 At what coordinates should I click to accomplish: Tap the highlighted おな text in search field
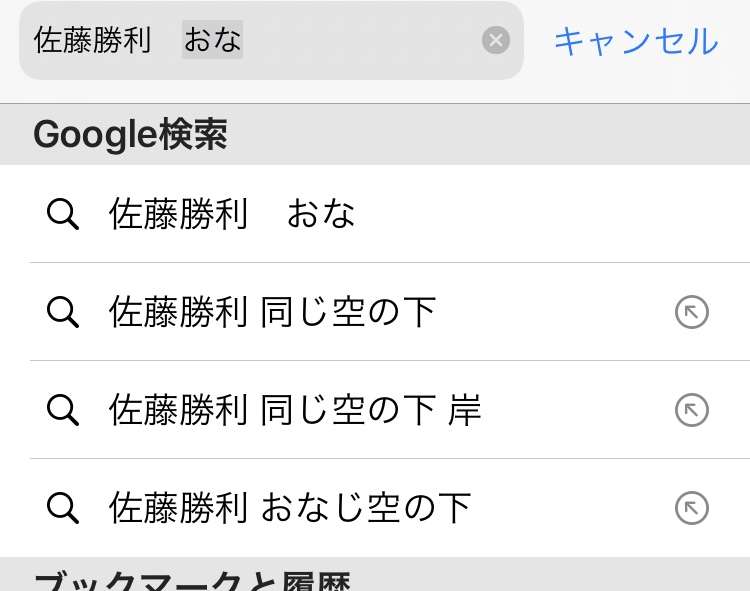[212, 40]
